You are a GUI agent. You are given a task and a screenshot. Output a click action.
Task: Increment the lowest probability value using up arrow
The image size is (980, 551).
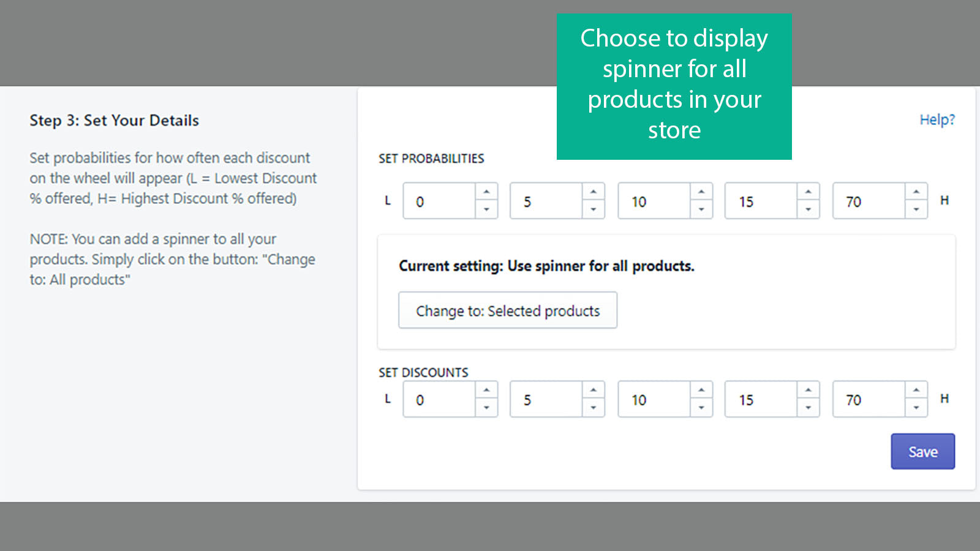[x=487, y=192]
